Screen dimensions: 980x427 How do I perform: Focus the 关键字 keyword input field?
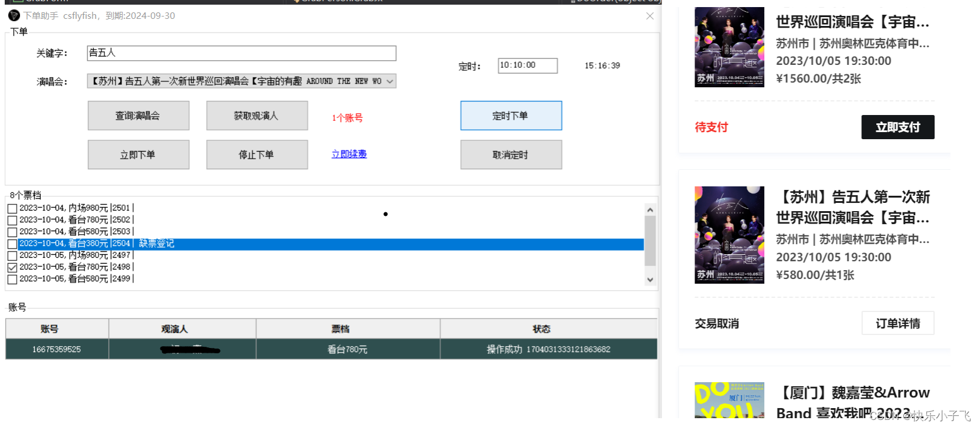(242, 53)
